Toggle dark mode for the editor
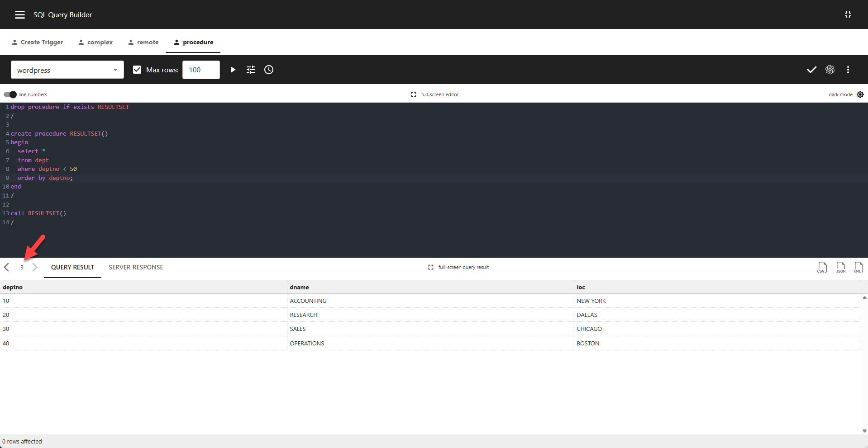 point(860,94)
